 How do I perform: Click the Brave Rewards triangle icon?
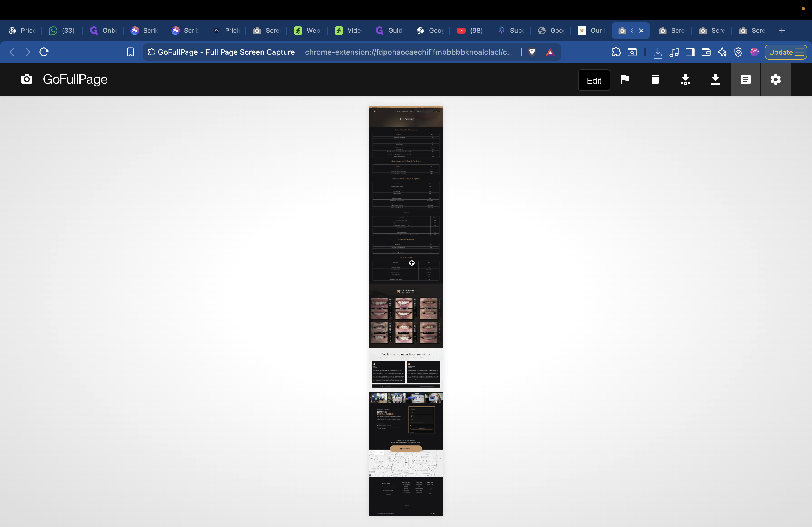pyautogui.click(x=550, y=52)
